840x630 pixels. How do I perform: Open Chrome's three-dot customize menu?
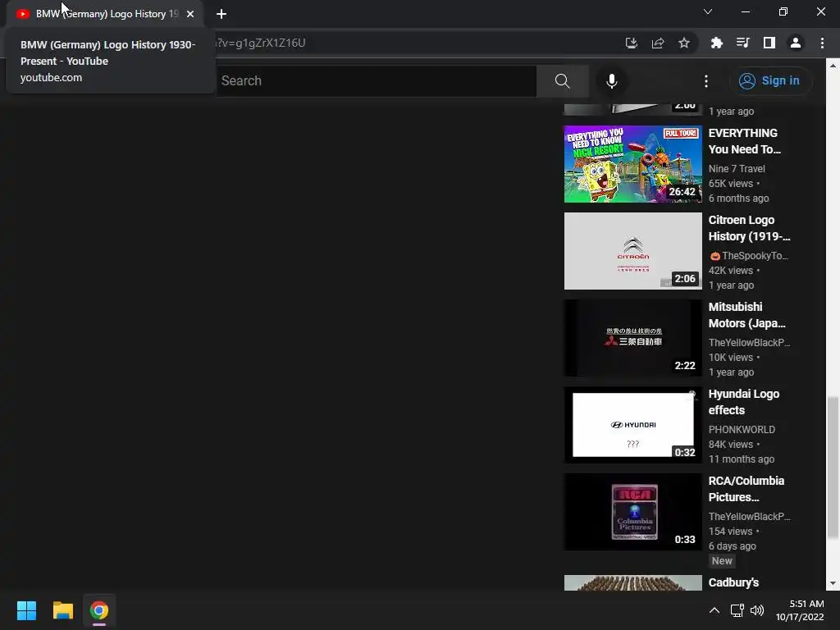click(x=822, y=43)
